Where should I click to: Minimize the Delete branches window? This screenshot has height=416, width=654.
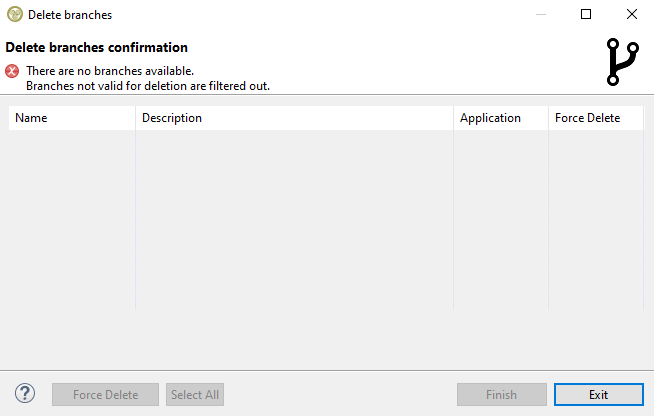click(x=540, y=15)
